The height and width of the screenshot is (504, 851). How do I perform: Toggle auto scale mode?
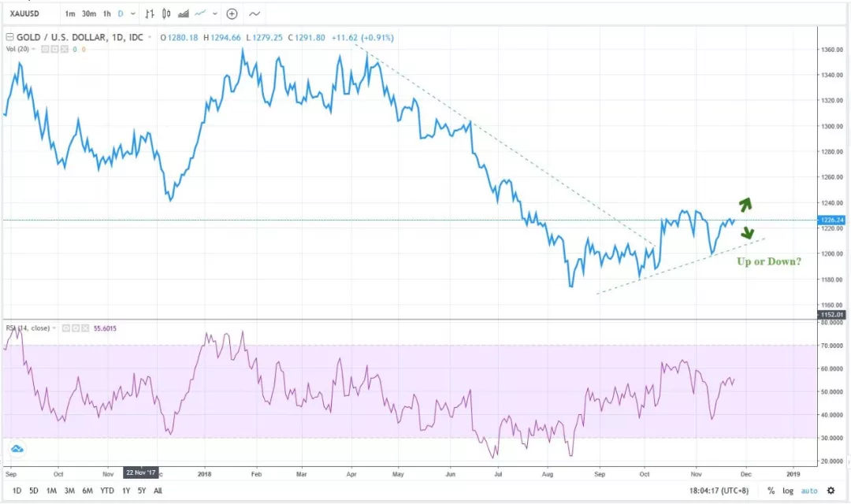click(x=809, y=491)
